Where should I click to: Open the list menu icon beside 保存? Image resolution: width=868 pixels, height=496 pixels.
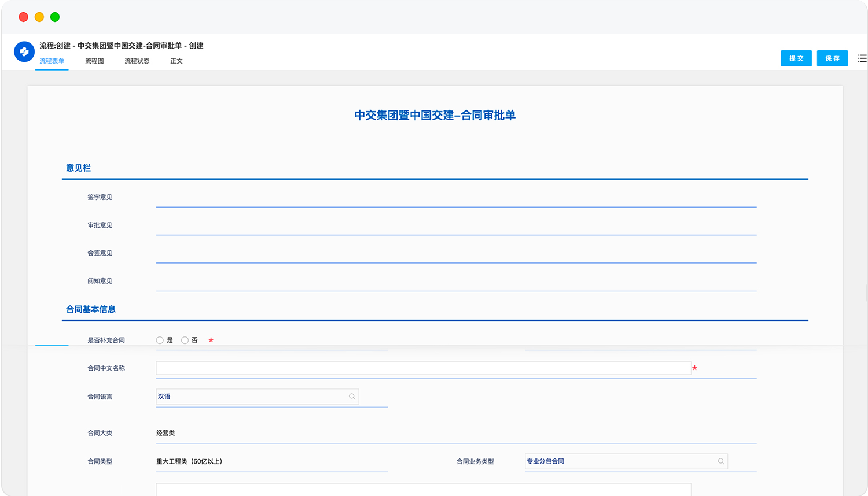point(862,58)
